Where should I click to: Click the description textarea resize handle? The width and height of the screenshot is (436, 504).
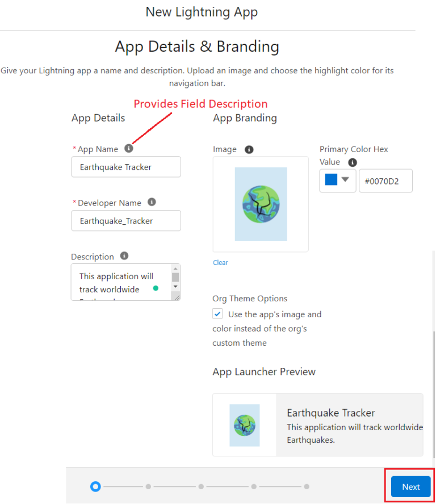click(177, 297)
